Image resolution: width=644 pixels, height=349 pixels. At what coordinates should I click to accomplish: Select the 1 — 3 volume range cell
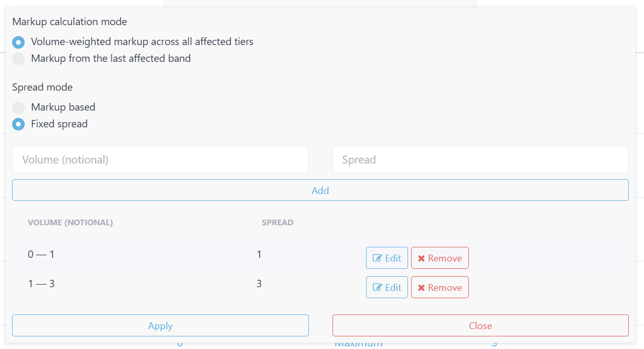(x=41, y=284)
